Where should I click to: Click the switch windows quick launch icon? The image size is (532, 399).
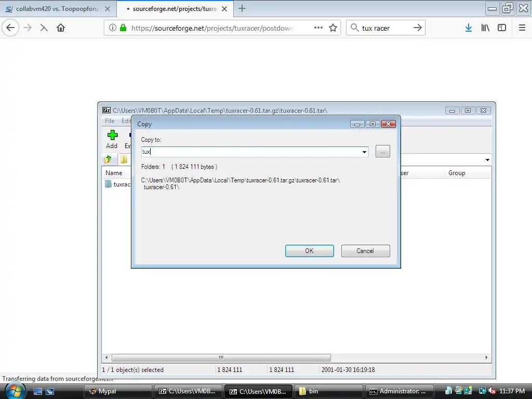coord(50,392)
